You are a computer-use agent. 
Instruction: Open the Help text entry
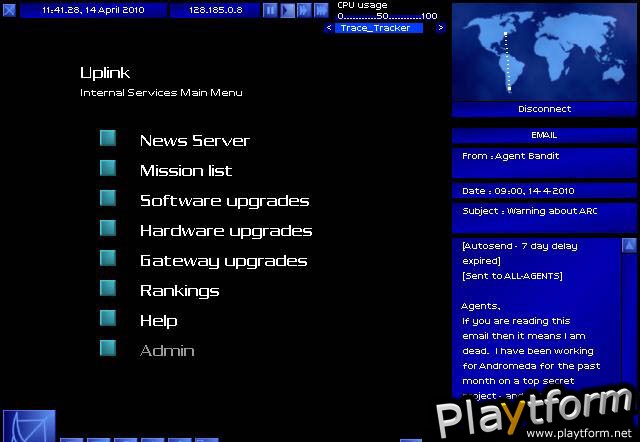point(158,321)
